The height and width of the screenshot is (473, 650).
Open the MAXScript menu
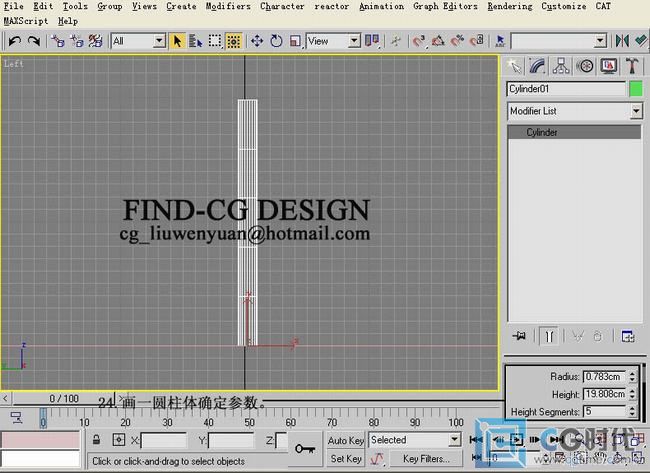[26, 21]
